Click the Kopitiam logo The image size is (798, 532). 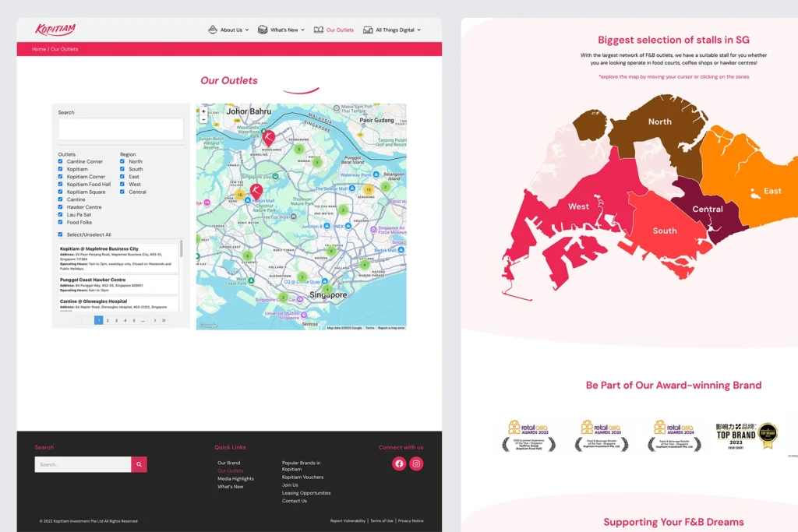coord(55,30)
